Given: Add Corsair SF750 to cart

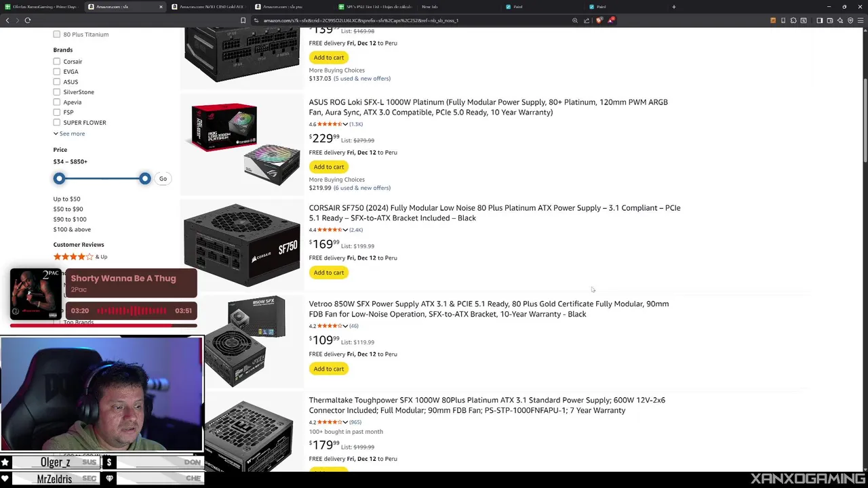Looking at the screenshot, I should 329,272.
